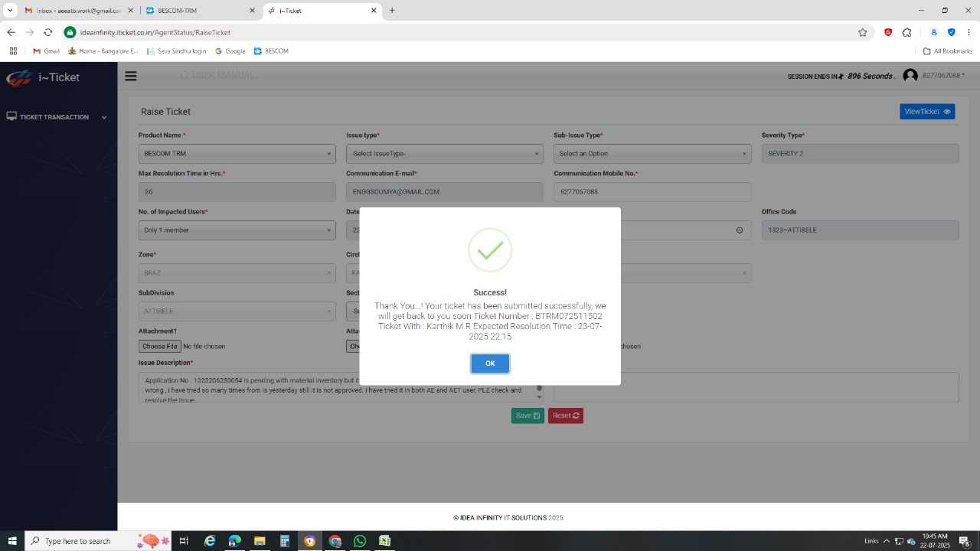Open the View Ticket button

click(x=927, y=112)
